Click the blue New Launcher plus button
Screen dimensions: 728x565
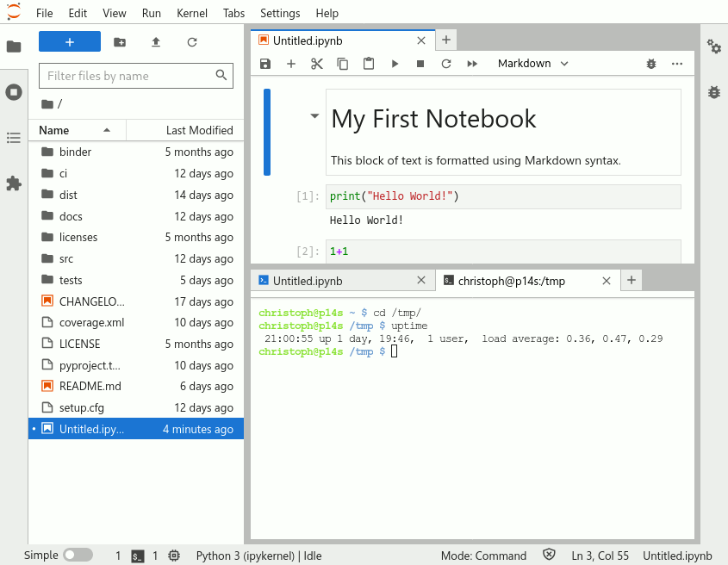pyautogui.click(x=70, y=42)
